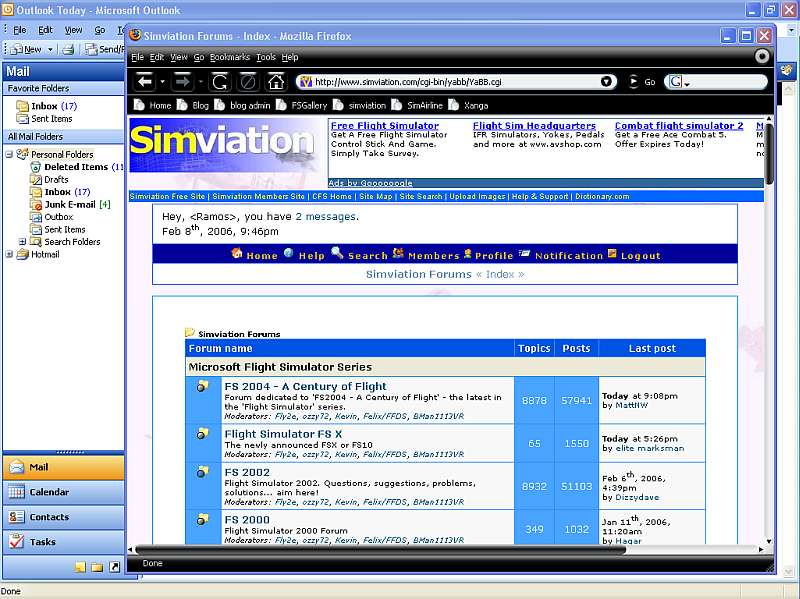Open the Notes shortcut icon in navigation pane
Viewport: 800px width, 599px height.
(x=80, y=567)
